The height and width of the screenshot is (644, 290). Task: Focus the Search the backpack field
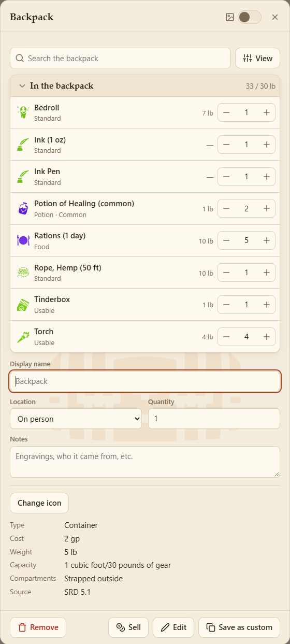click(x=120, y=59)
